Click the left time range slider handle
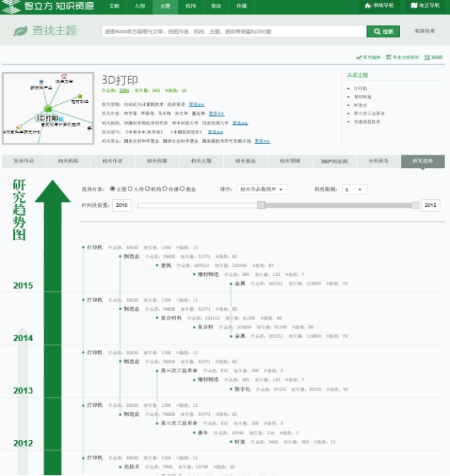 pyautogui.click(x=261, y=205)
